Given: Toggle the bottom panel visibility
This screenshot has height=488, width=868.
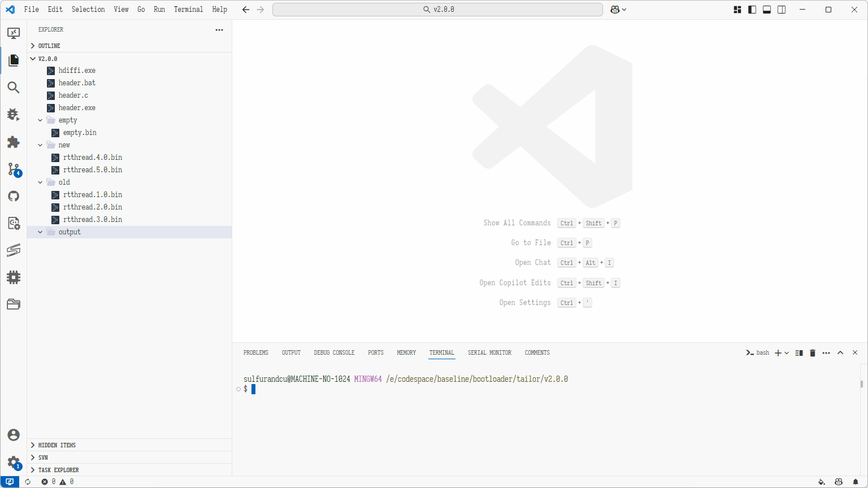Looking at the screenshot, I should [x=767, y=10].
